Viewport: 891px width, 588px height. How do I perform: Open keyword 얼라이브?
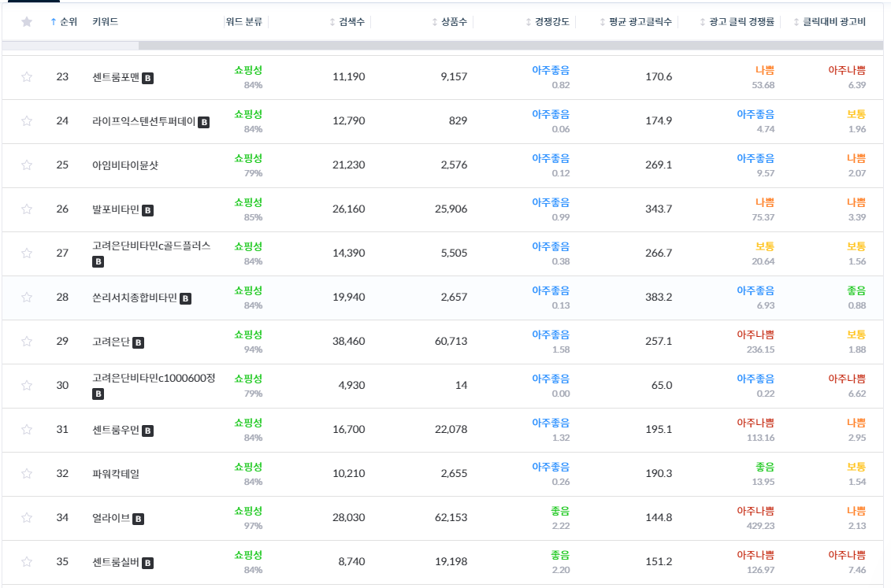pyautogui.click(x=111, y=518)
